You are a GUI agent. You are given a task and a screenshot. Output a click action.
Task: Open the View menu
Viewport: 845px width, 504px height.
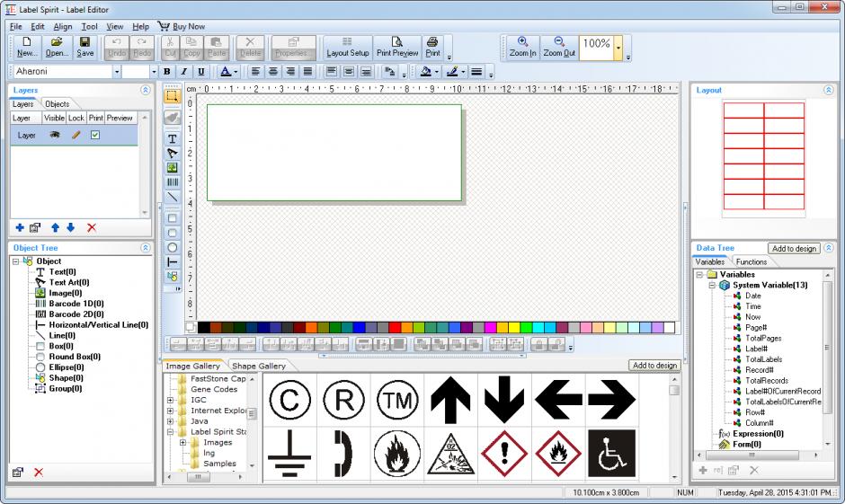115,26
